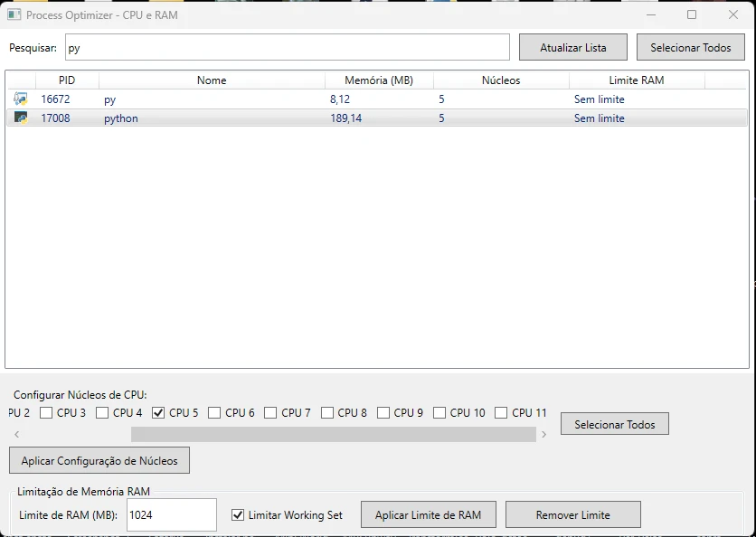Click the py process icon
This screenshot has width=756, height=537.
pyautogui.click(x=21, y=99)
